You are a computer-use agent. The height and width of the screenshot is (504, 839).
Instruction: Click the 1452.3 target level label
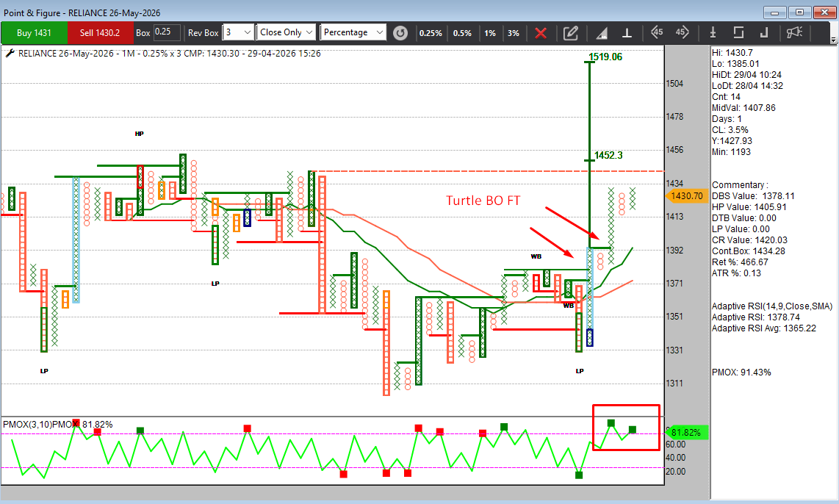point(609,155)
